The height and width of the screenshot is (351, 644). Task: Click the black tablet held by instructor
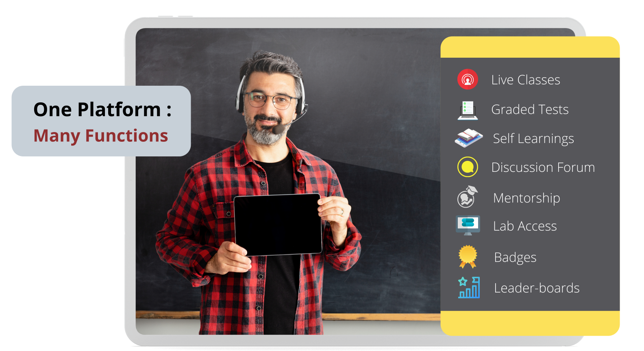point(278,224)
